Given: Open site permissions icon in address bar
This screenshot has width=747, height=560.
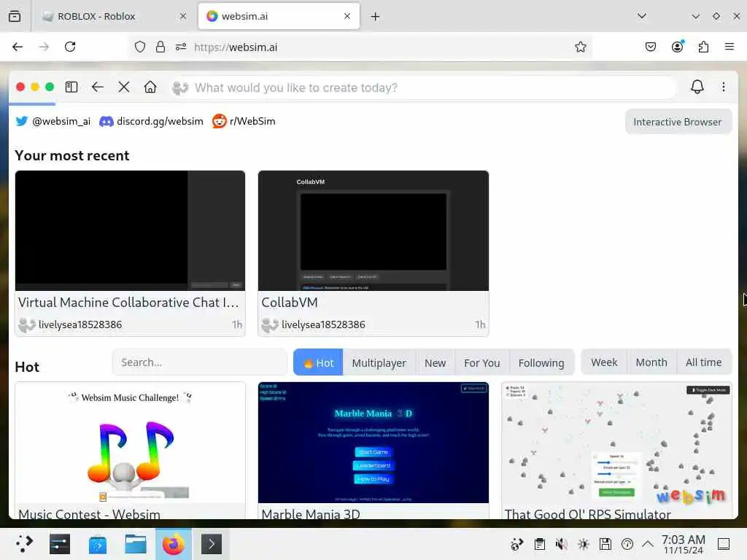Looking at the screenshot, I should click(x=181, y=47).
